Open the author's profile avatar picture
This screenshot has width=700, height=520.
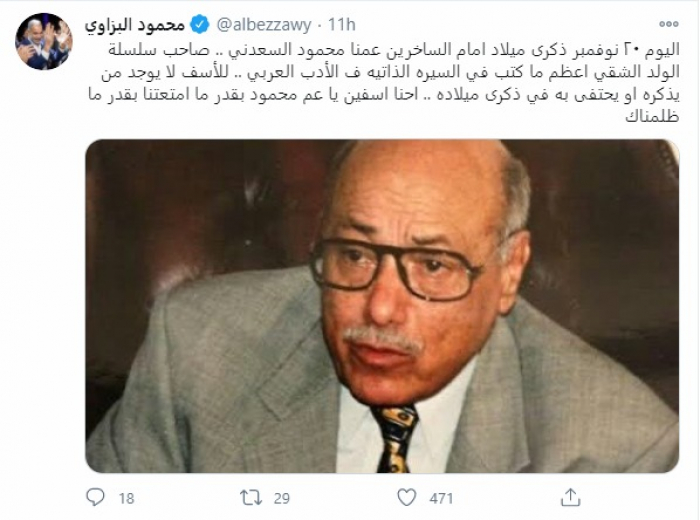click(44, 41)
